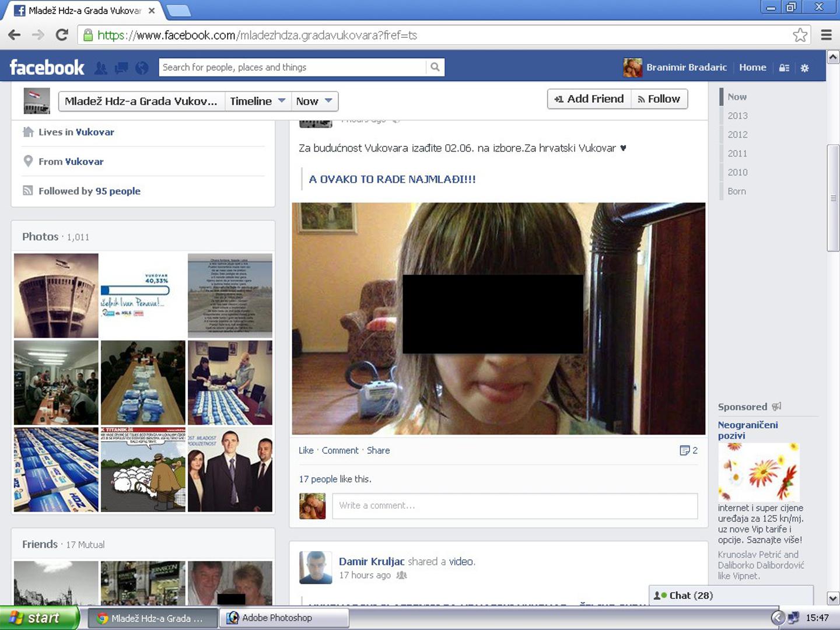Viewport: 840px width, 630px height.
Task: Open the Chrome menu hamburger icon
Action: pyautogui.click(x=826, y=35)
